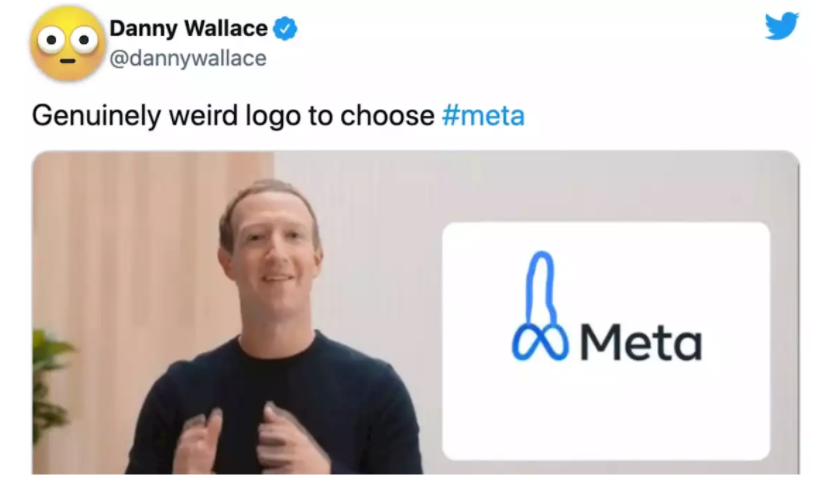Click the word 'choose' in the tweet

point(387,115)
